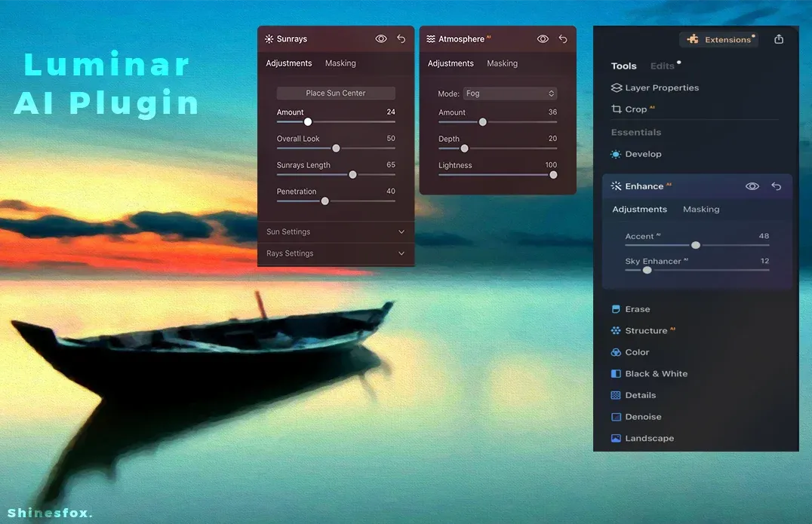Screen dimensions: 812x524
Task: Toggle Sunrays effect visibility eye
Action: [381, 38]
